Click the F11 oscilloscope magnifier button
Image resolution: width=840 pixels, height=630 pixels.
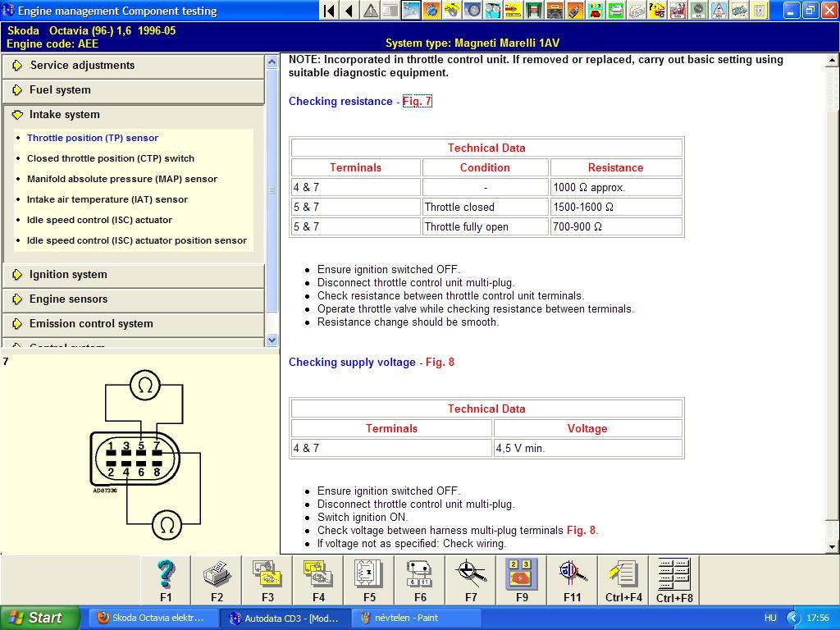(x=572, y=581)
